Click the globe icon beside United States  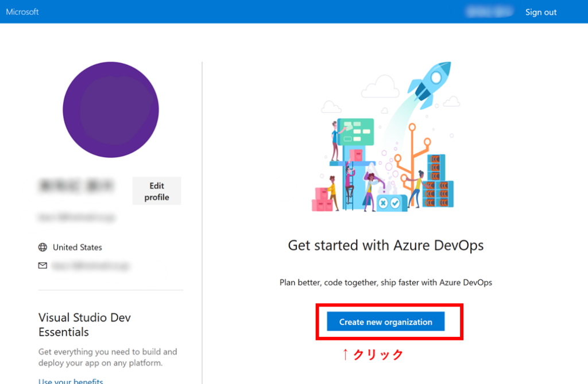[x=42, y=247]
